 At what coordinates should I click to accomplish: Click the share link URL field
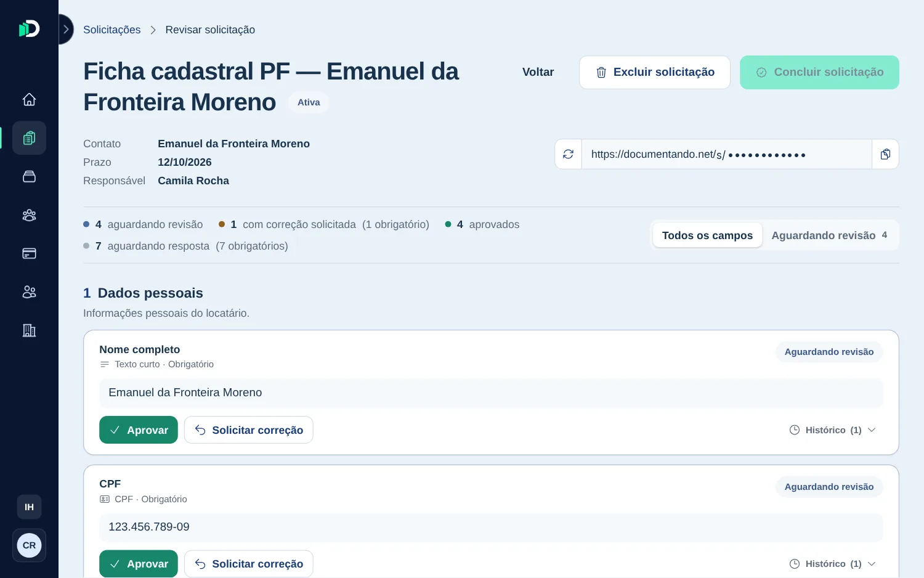tap(727, 154)
